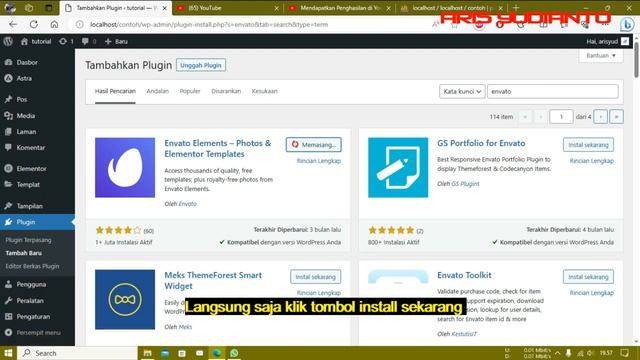
Task: Open the Tambah Baru submenu
Action: [x=23, y=253]
